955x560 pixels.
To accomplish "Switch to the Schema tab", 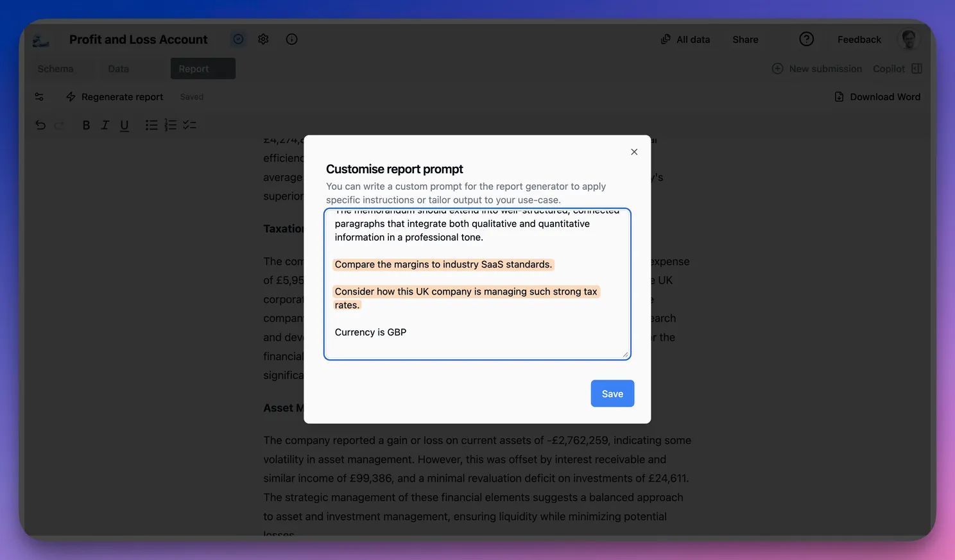I will coord(55,69).
